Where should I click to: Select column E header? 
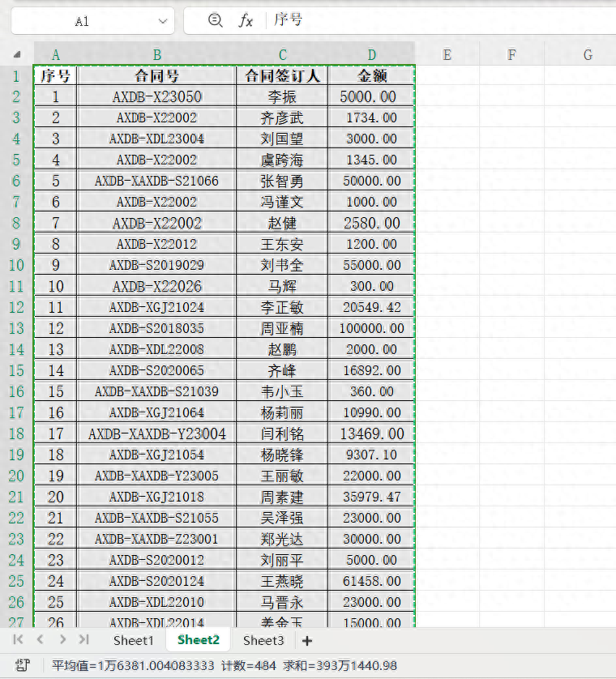(x=447, y=54)
